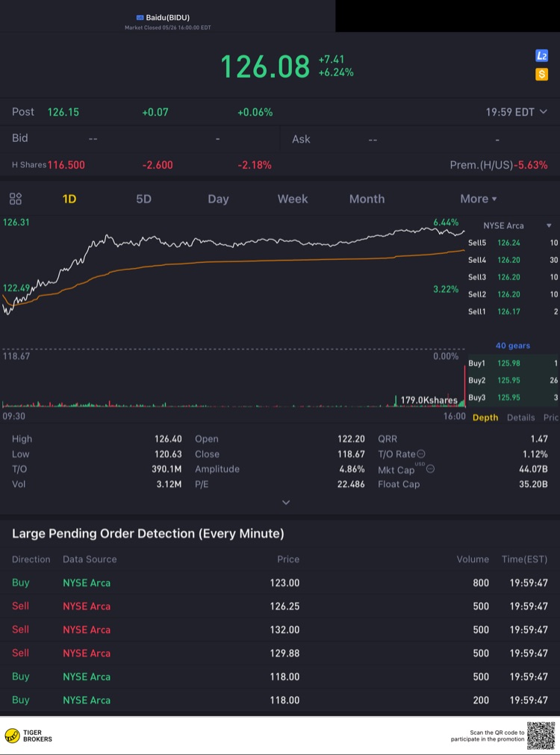The width and height of the screenshot is (560, 755).
Task: Tap the H Shares 116.500 quote row
Action: click(x=280, y=165)
